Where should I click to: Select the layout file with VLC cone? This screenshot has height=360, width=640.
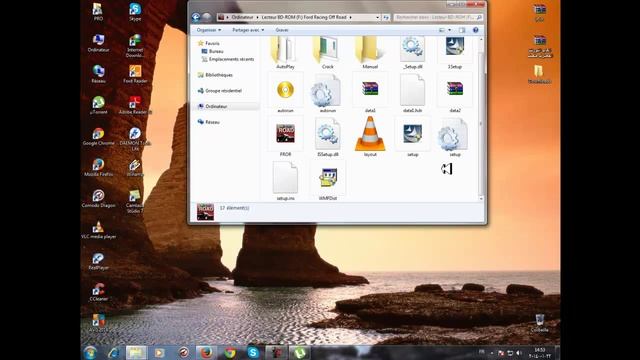370,137
